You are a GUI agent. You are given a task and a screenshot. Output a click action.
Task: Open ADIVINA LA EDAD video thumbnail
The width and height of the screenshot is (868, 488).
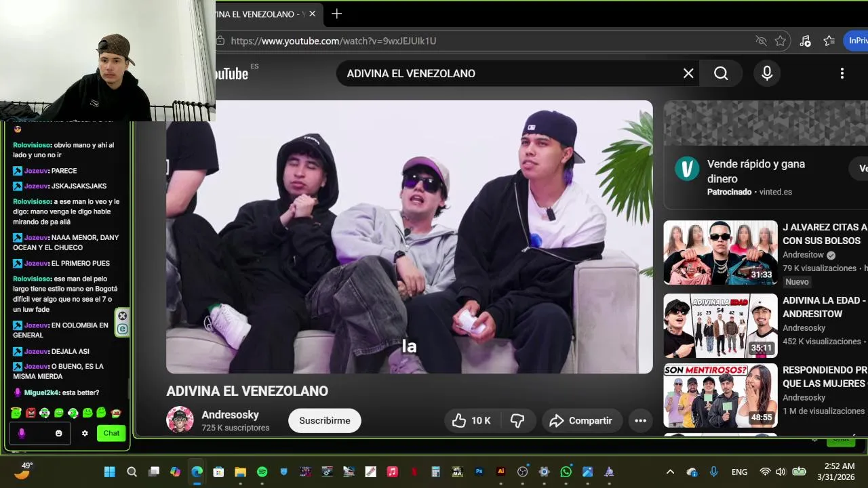720,325
